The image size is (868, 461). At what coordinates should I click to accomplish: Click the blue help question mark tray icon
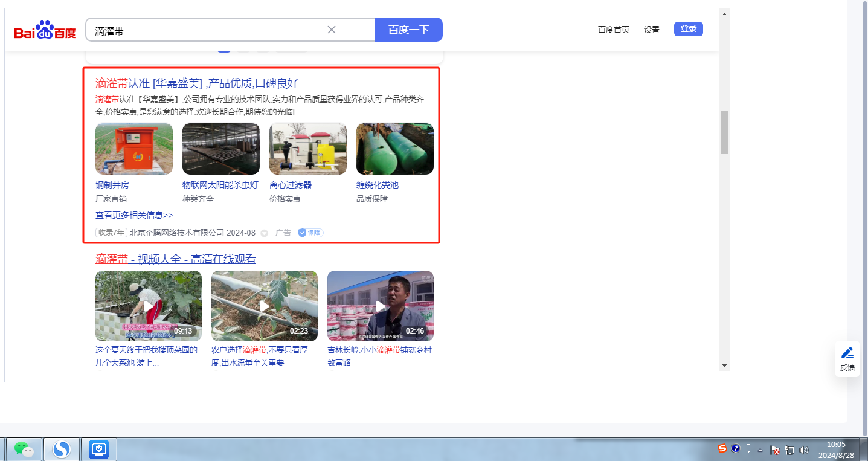tap(735, 448)
